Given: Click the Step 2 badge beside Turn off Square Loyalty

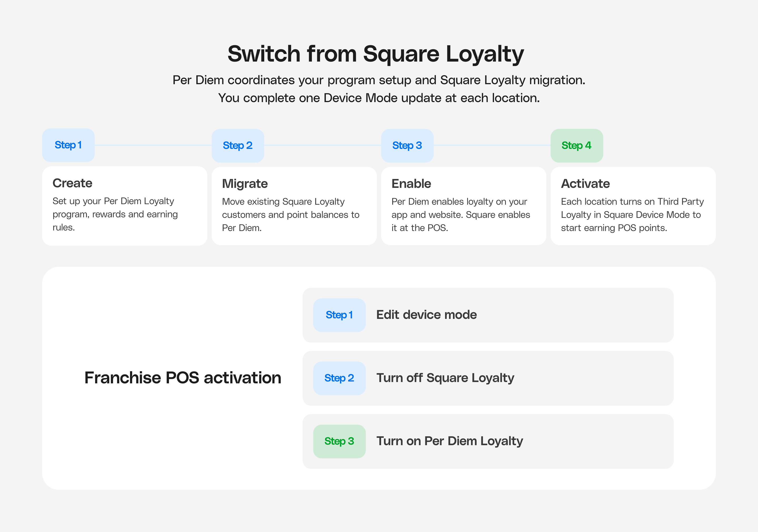Looking at the screenshot, I should coord(339,378).
